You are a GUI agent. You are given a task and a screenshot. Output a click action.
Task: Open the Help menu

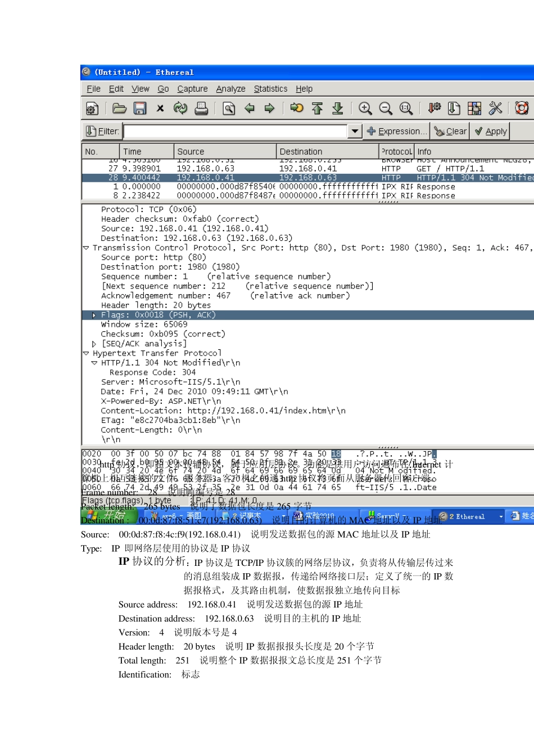304,89
